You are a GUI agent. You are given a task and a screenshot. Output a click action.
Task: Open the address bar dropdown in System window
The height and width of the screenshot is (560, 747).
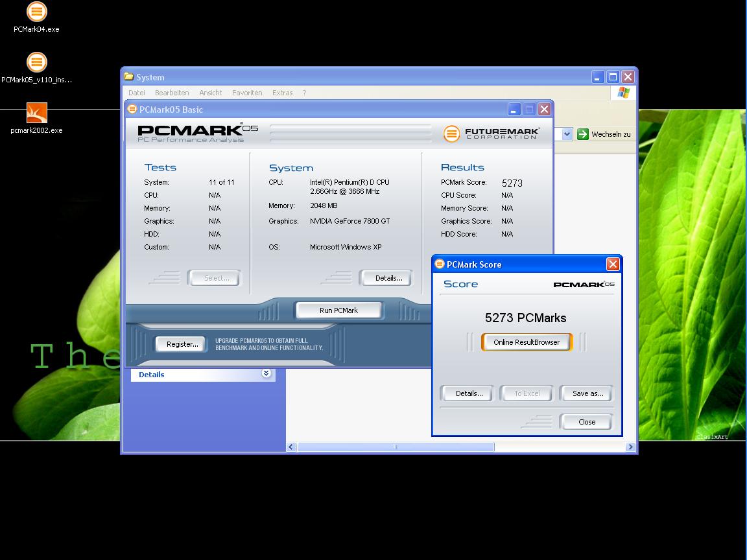click(567, 134)
